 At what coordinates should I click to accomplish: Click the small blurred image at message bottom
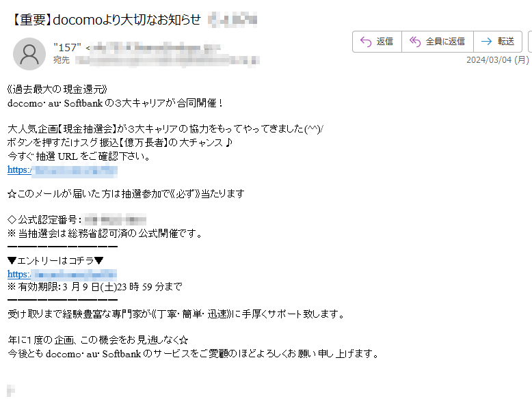tap(11, 391)
